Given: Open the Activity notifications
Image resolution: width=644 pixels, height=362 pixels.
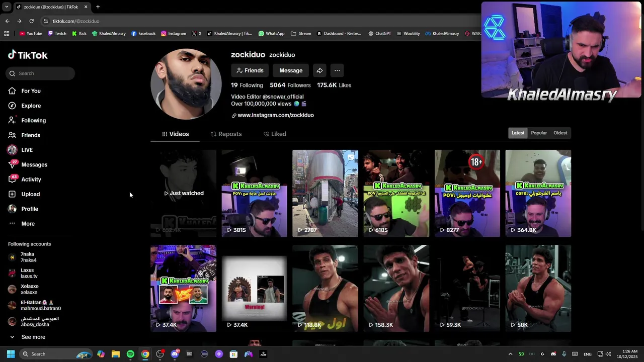Looking at the screenshot, I should (x=31, y=179).
